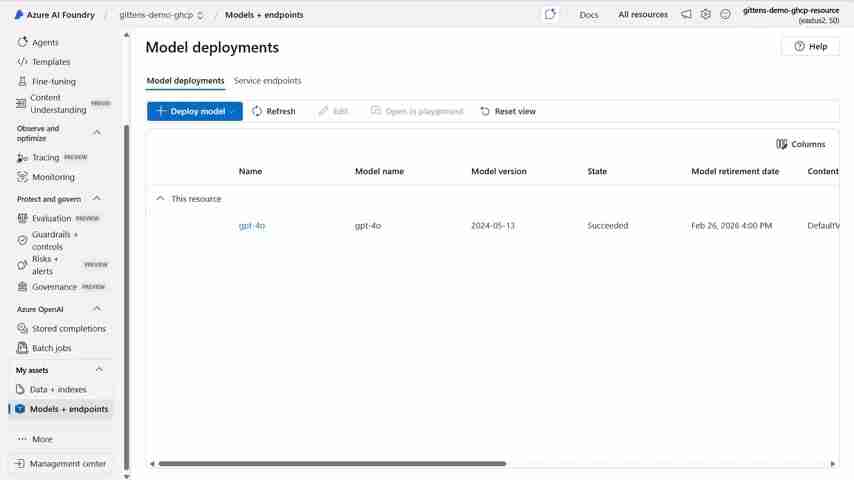Click the 2024-05-13 version cell
The height and width of the screenshot is (480, 854).
(493, 226)
